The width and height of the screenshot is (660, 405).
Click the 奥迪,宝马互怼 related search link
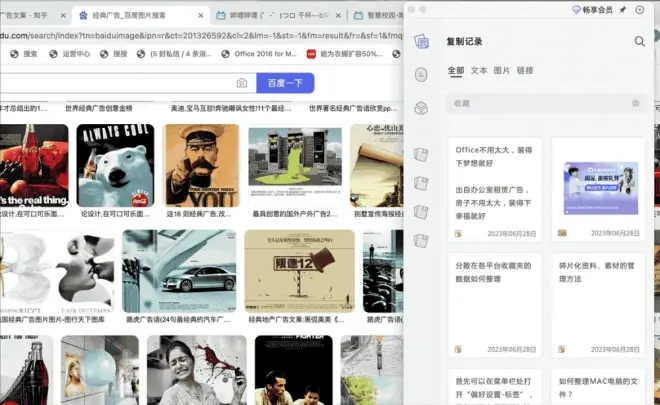click(x=231, y=109)
